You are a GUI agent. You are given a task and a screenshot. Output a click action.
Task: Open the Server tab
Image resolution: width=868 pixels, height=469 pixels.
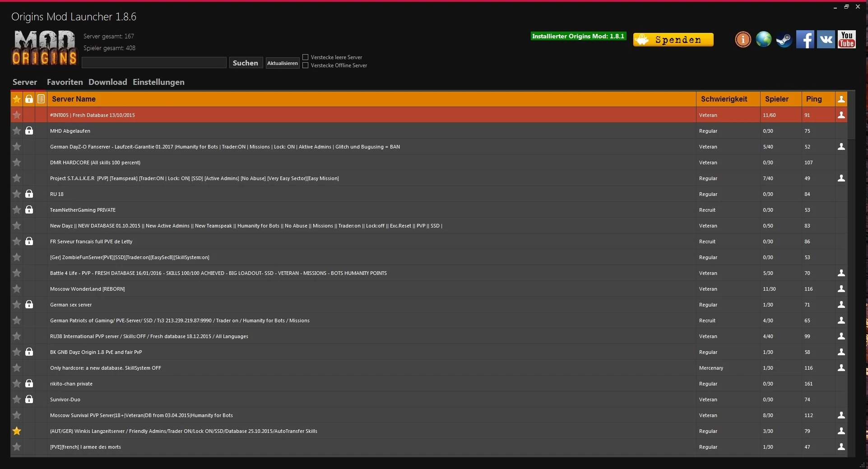tap(25, 82)
